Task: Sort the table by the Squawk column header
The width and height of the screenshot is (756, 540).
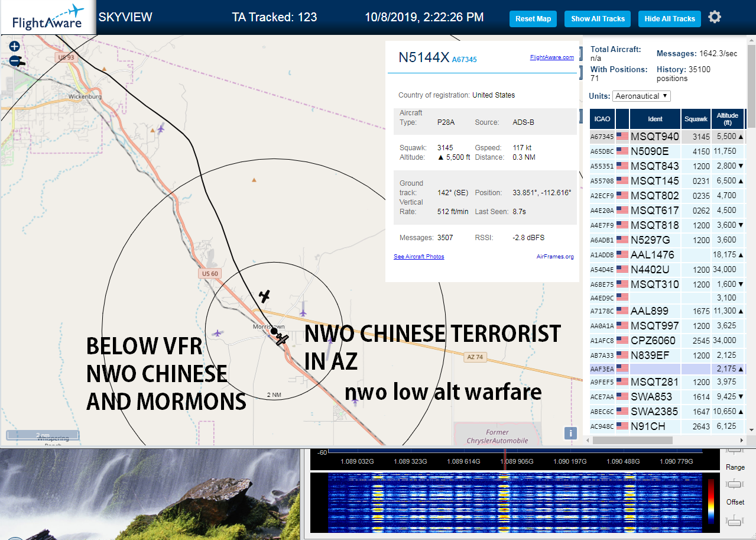Action: (696, 119)
